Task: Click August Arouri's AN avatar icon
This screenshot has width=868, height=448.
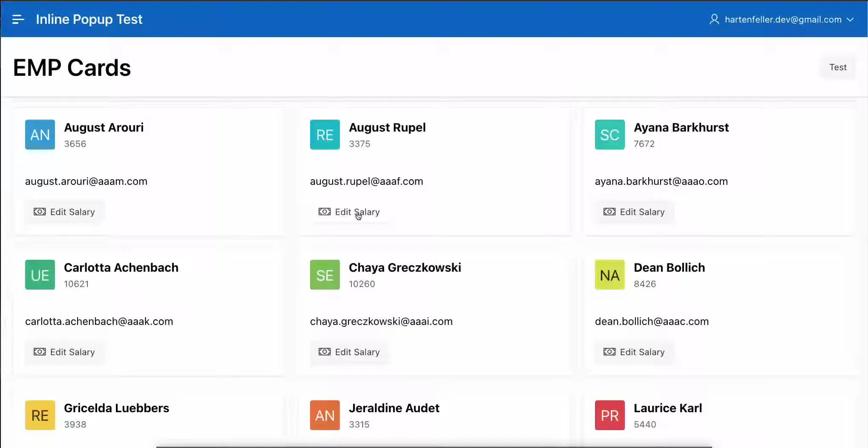Action: click(x=40, y=135)
